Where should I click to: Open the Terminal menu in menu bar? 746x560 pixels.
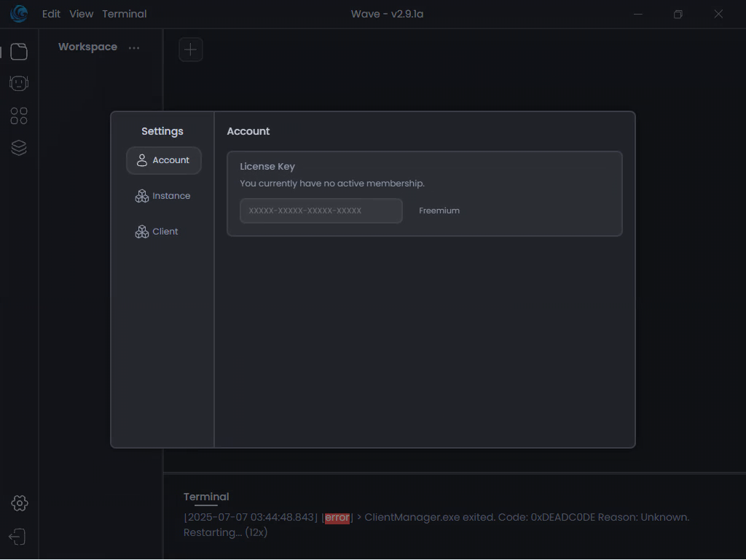pyautogui.click(x=124, y=14)
